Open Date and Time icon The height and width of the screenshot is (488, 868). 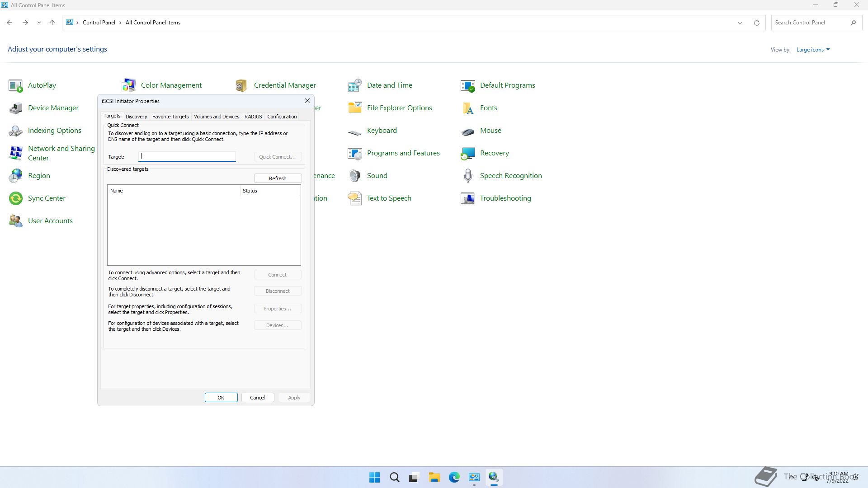(x=355, y=85)
